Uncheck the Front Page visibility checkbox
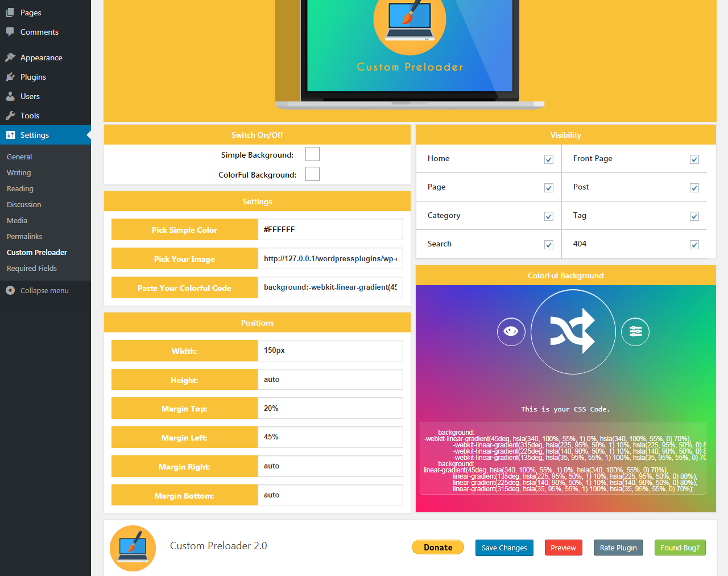 (694, 159)
